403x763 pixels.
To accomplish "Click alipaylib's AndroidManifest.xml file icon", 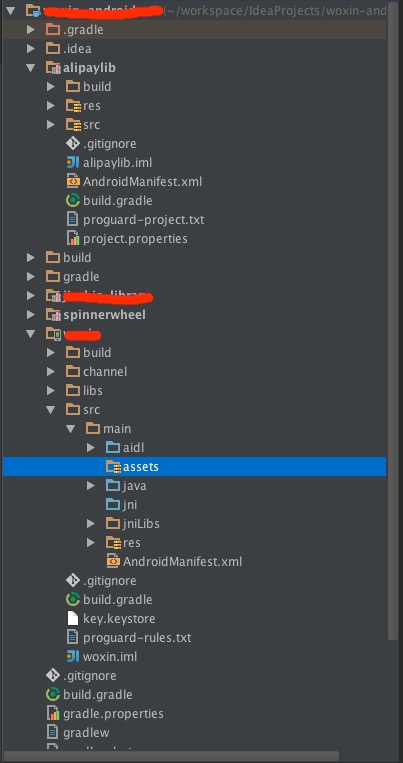I will [x=73, y=182].
